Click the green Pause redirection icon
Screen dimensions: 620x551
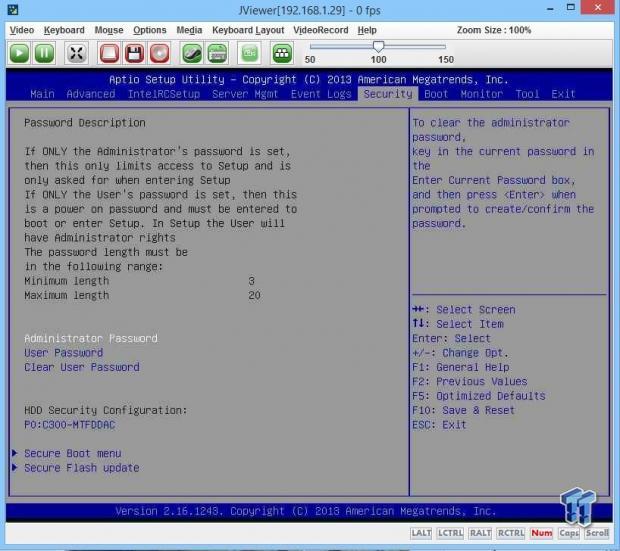pyautogui.click(x=44, y=53)
